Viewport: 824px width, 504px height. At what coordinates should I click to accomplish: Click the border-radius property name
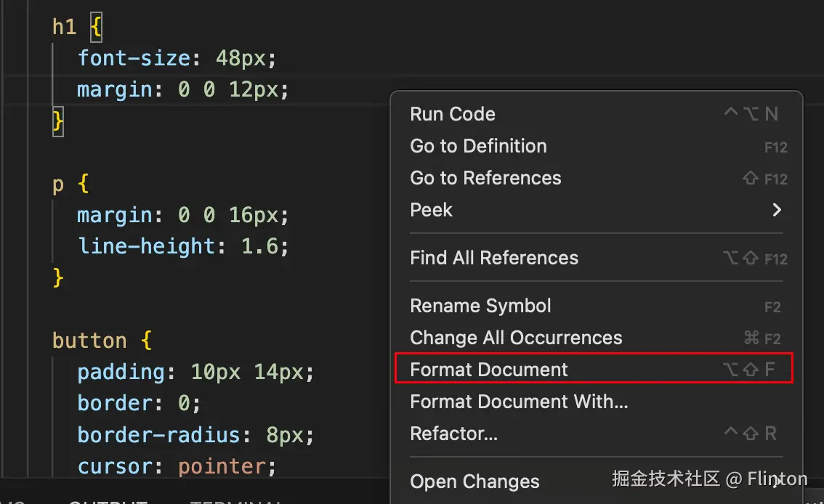[159, 435]
